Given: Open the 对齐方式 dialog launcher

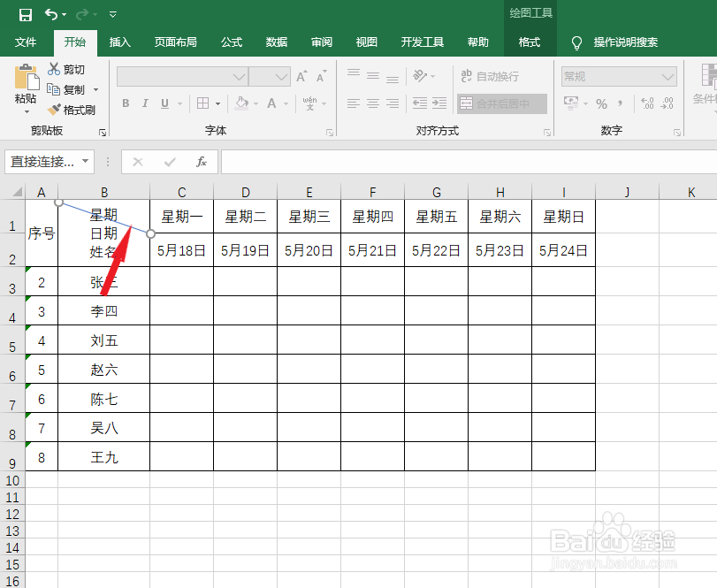Looking at the screenshot, I should point(547,133).
